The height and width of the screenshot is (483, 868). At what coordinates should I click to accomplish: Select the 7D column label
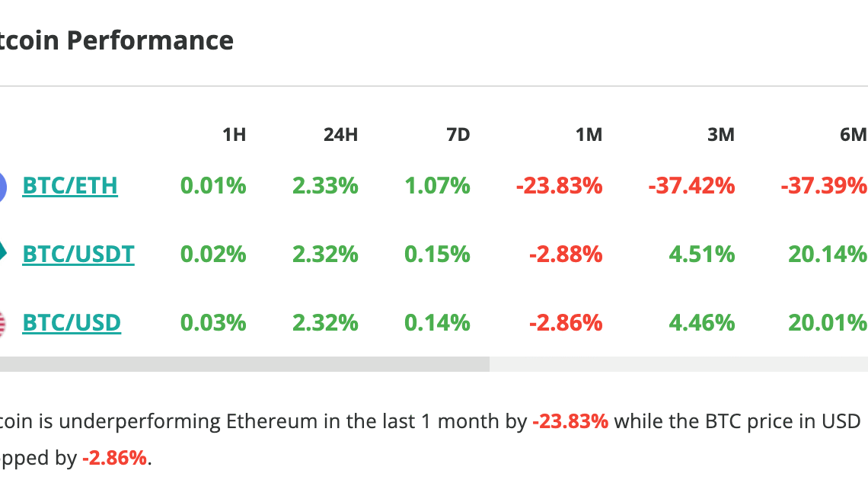point(460,134)
